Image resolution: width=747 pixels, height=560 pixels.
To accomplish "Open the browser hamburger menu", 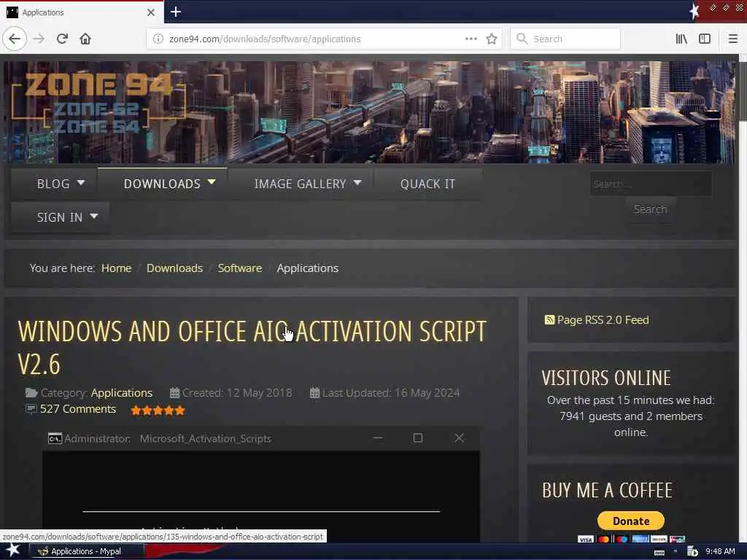I will 732,39.
